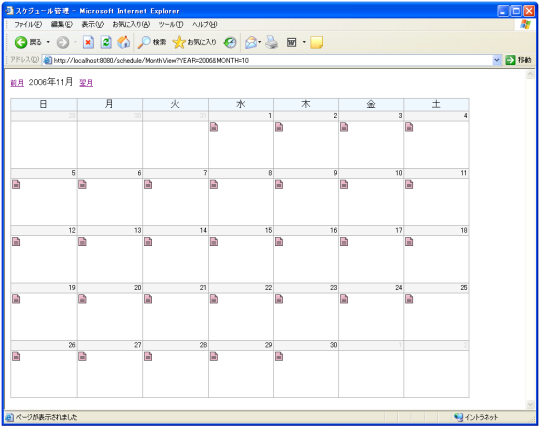Open the yellow note icon in the toolbar
The height and width of the screenshot is (428, 540).
(316, 42)
